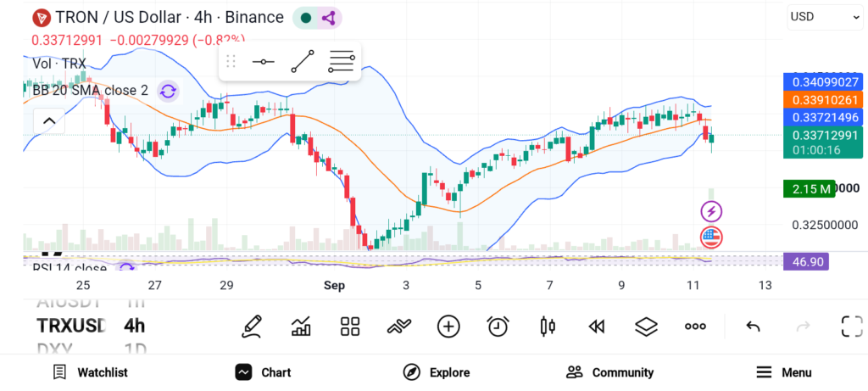Viewport: 868px width, 391px height.
Task: Select the BB 20 SMA close 2 label
Action: click(x=90, y=91)
